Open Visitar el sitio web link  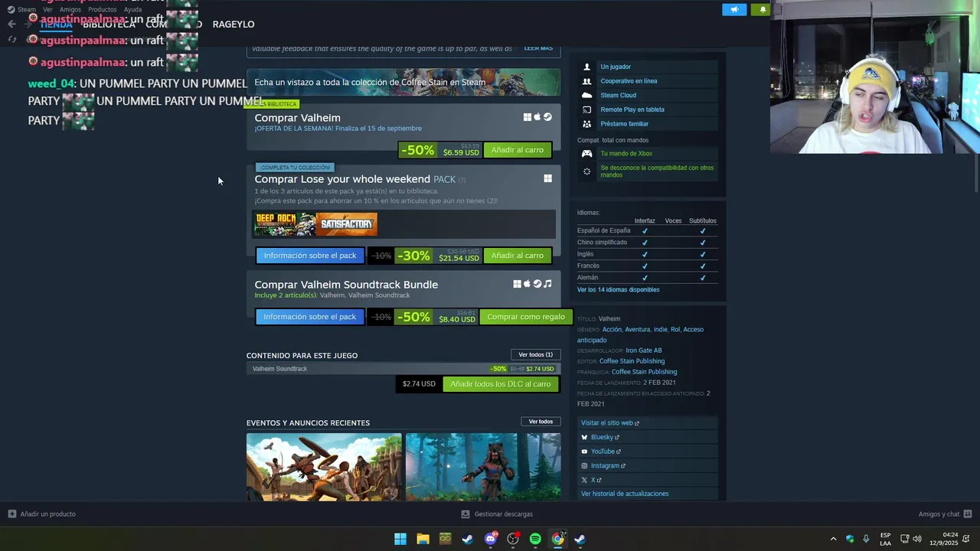pyautogui.click(x=609, y=423)
